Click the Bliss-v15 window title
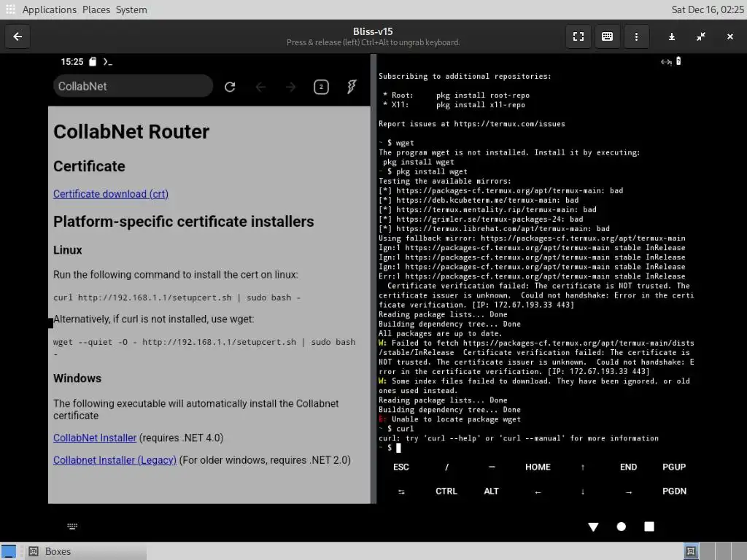This screenshot has width=747, height=560. [x=373, y=31]
